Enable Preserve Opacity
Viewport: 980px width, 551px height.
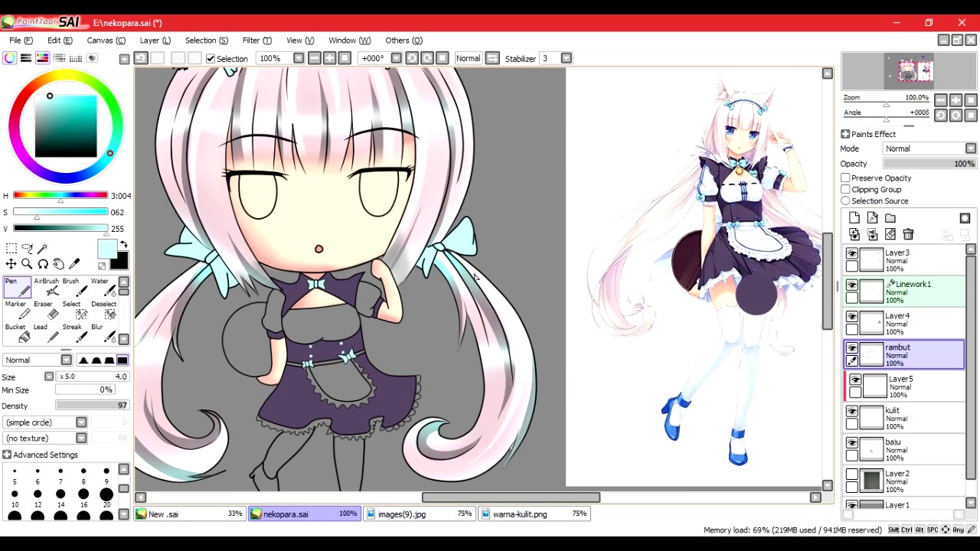pyautogui.click(x=845, y=178)
